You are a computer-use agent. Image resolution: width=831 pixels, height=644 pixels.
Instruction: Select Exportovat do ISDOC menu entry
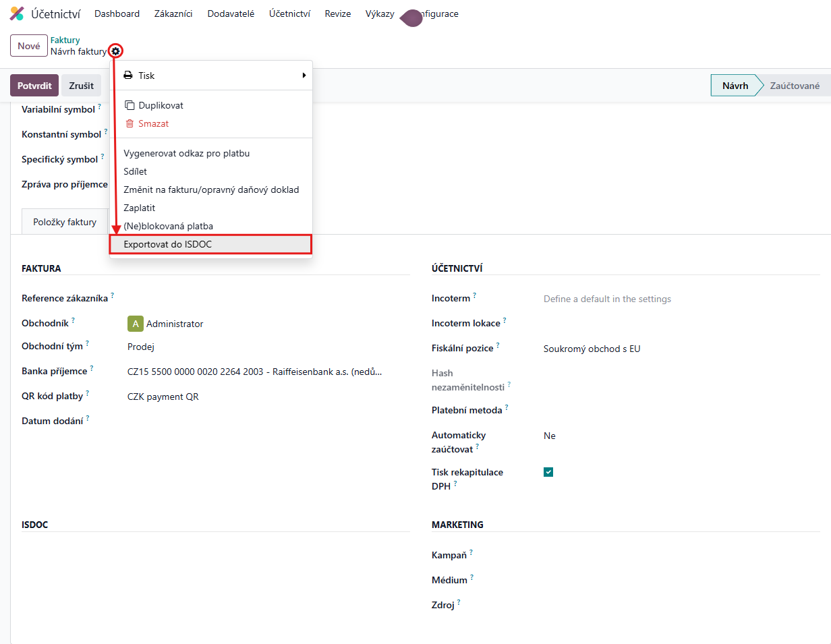tap(210, 244)
